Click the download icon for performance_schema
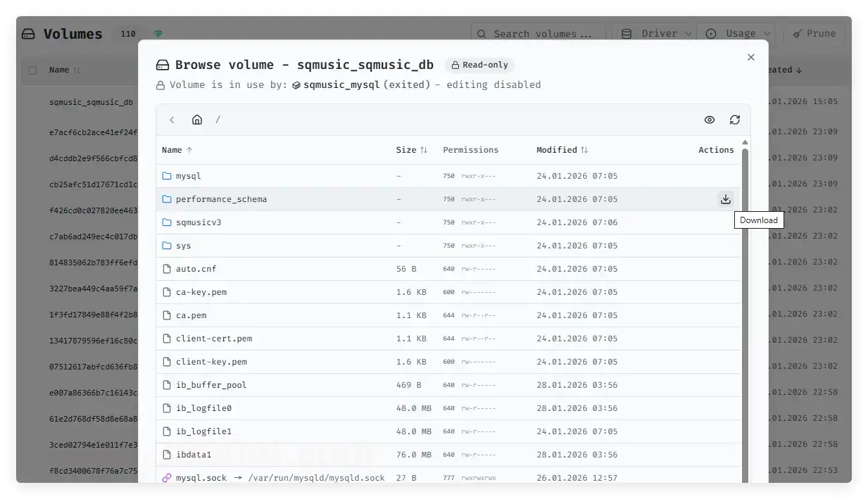The width and height of the screenshot is (868, 499). click(725, 199)
